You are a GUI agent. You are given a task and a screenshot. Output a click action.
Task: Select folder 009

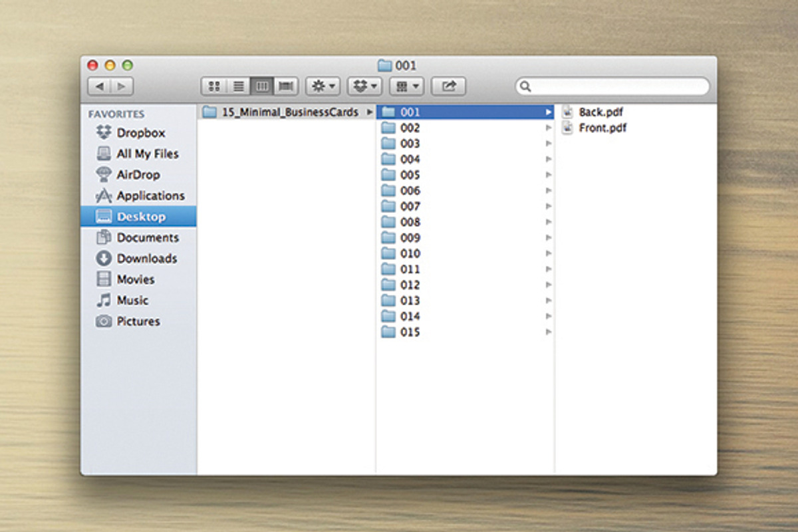pos(465,238)
